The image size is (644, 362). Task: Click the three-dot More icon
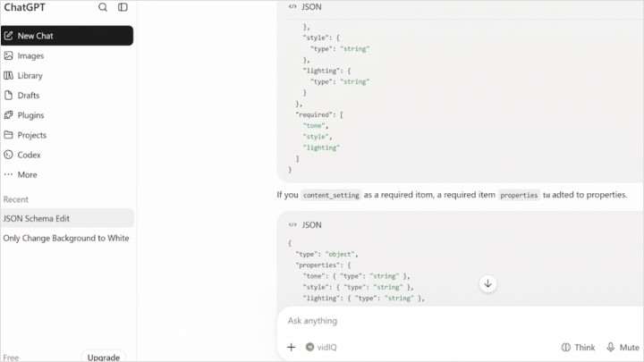click(9, 174)
